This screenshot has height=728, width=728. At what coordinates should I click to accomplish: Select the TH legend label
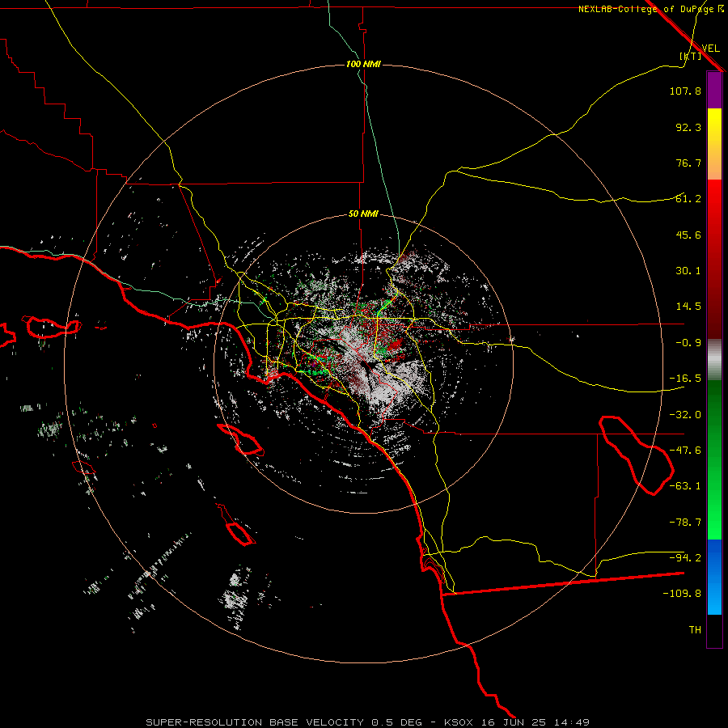click(695, 630)
